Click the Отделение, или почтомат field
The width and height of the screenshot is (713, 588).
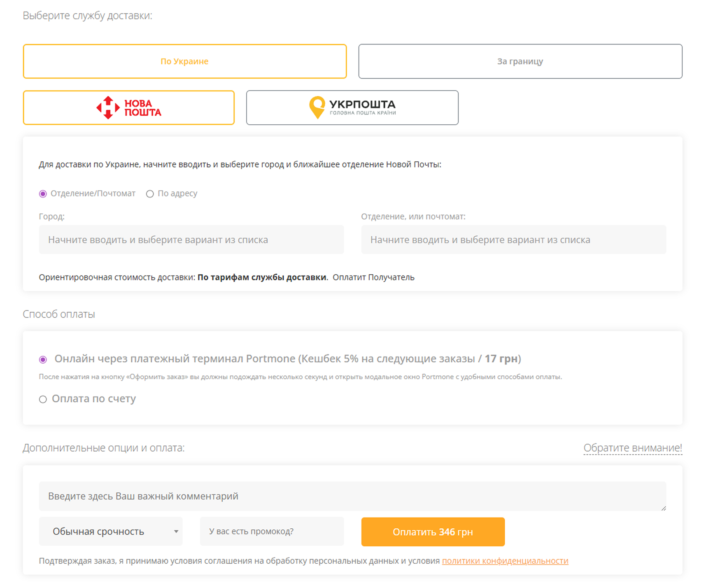513,240
